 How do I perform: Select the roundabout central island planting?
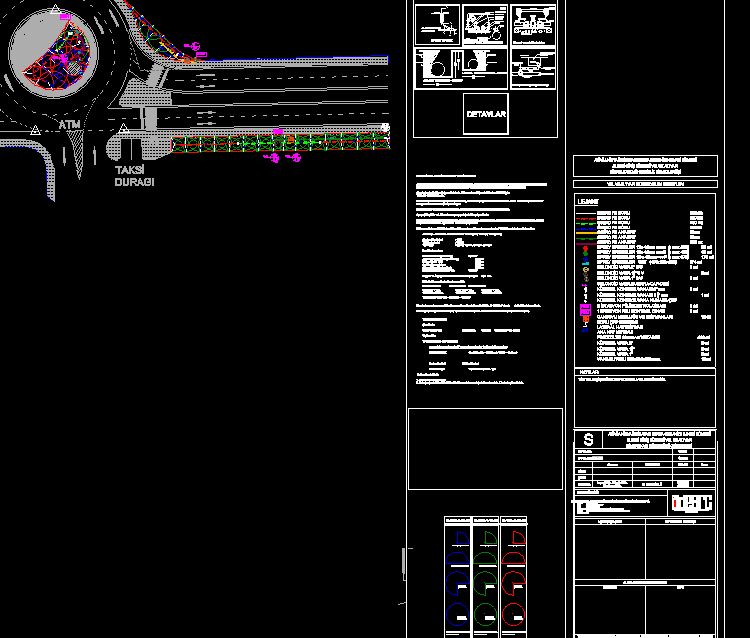51,52
